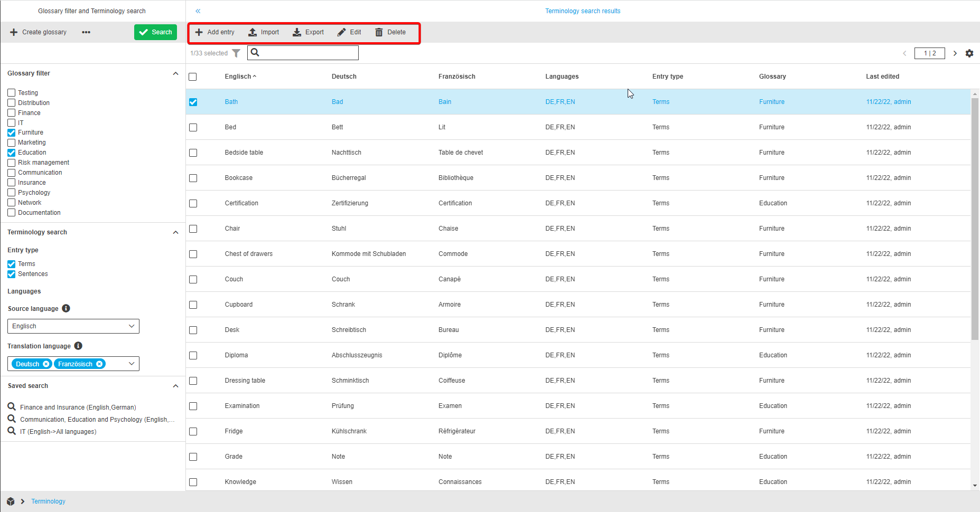980x512 pixels.
Task: Collapse the Saved search section
Action: pyautogui.click(x=175, y=386)
